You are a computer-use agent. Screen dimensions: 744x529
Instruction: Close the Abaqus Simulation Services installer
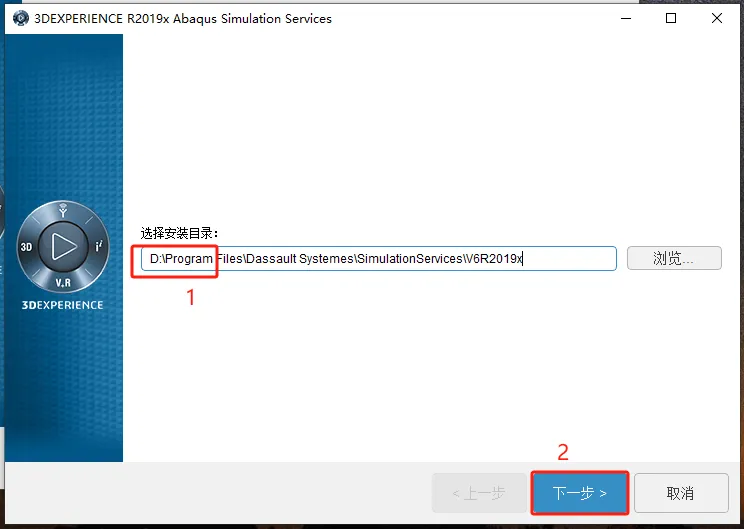[x=717, y=19]
